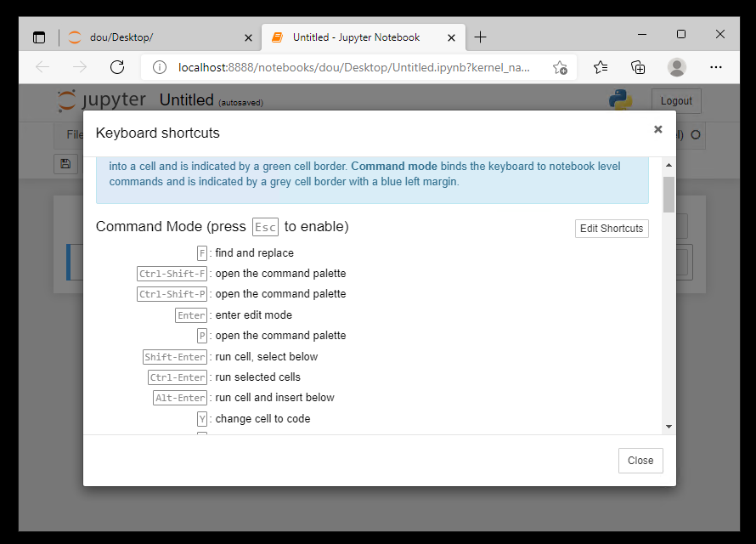
Task: Open browser Collections icon
Action: [x=638, y=67]
